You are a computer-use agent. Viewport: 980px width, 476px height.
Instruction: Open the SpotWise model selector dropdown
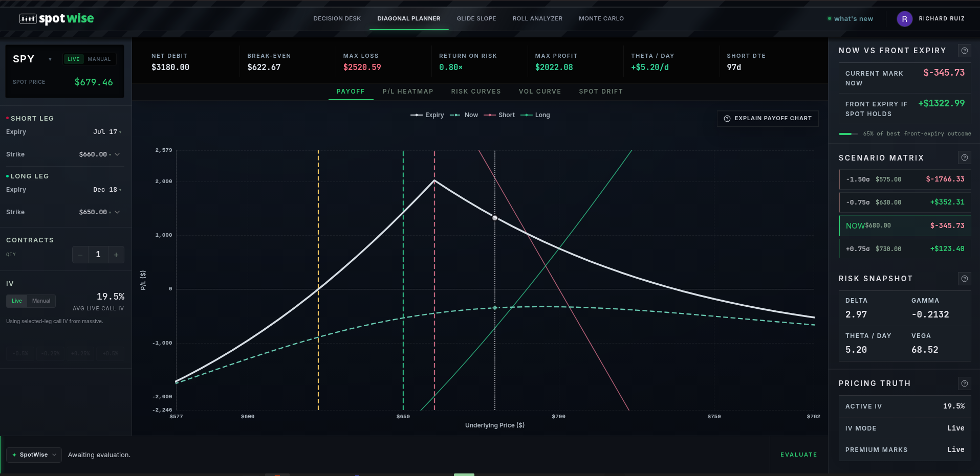pyautogui.click(x=34, y=455)
